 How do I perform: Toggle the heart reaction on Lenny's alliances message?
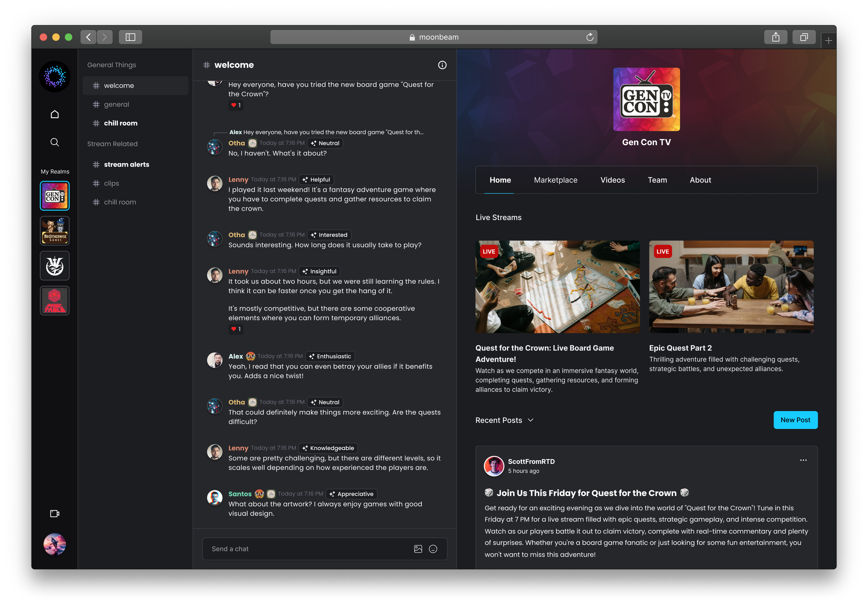(236, 329)
